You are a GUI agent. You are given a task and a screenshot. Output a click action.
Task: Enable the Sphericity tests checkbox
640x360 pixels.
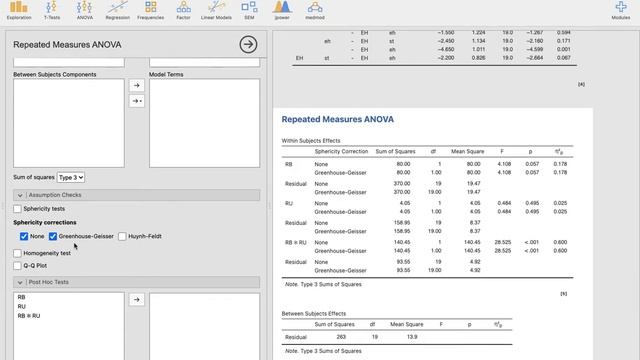click(17, 209)
